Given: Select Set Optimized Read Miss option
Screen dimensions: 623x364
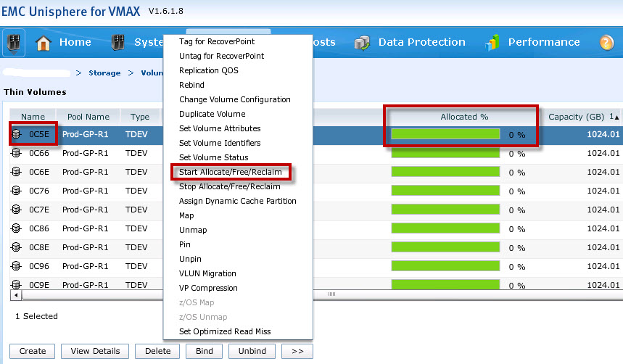Looking at the screenshot, I should click(x=225, y=331).
